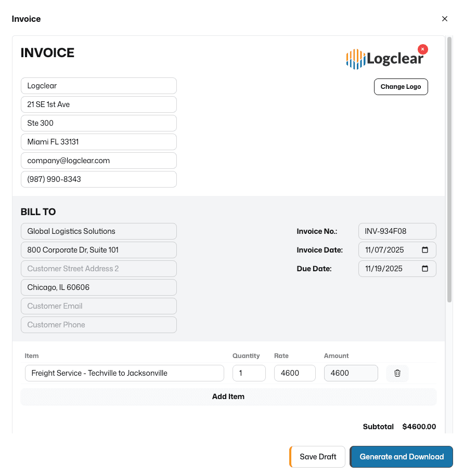Click the Quantity field for the item

[249, 373]
